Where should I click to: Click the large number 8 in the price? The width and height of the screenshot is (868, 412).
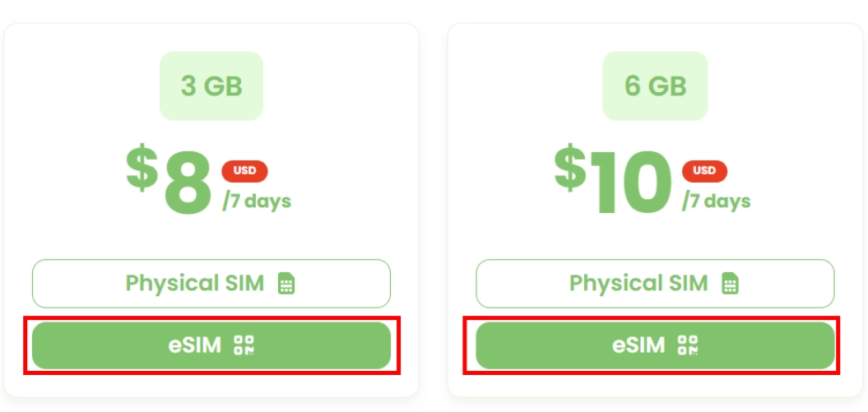coord(188,187)
